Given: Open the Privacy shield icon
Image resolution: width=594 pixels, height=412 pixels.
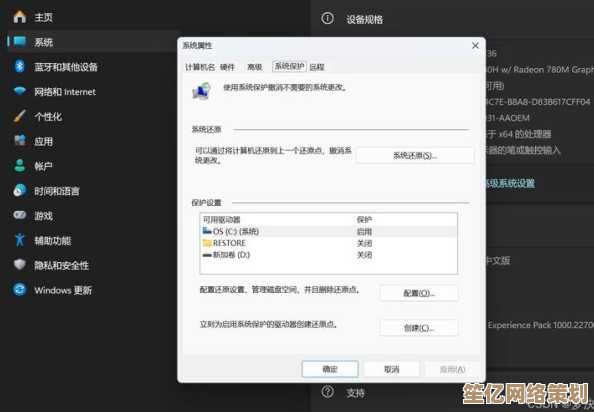Looking at the screenshot, I should pyautogui.click(x=19, y=265).
